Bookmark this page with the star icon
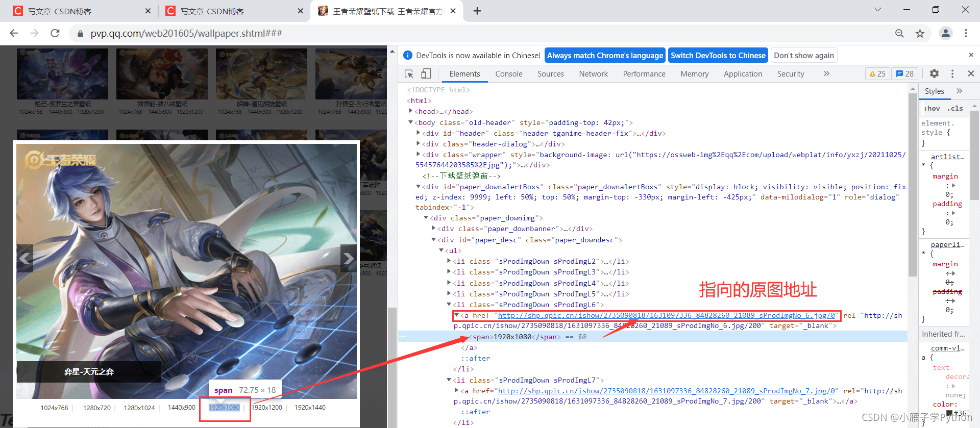Screen dimensions: 980x428 click(x=920, y=34)
